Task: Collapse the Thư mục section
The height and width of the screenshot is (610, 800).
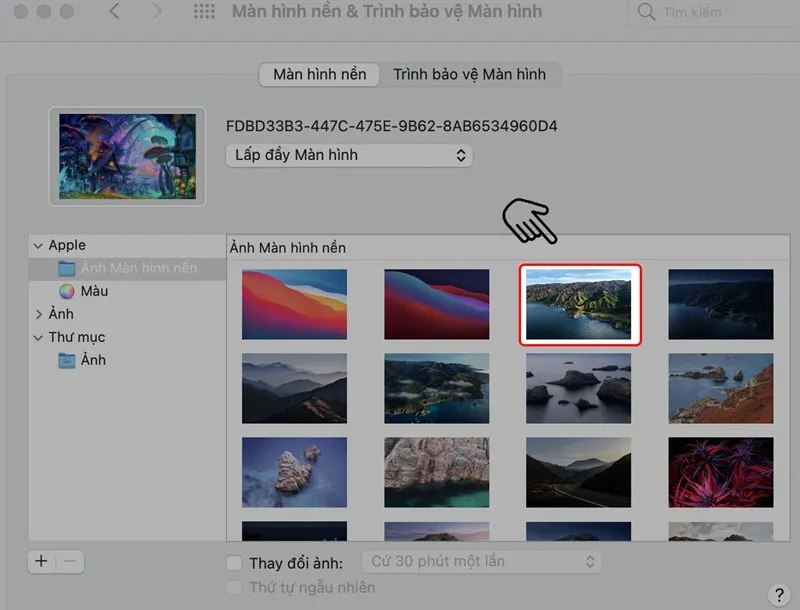Action: [x=38, y=338]
